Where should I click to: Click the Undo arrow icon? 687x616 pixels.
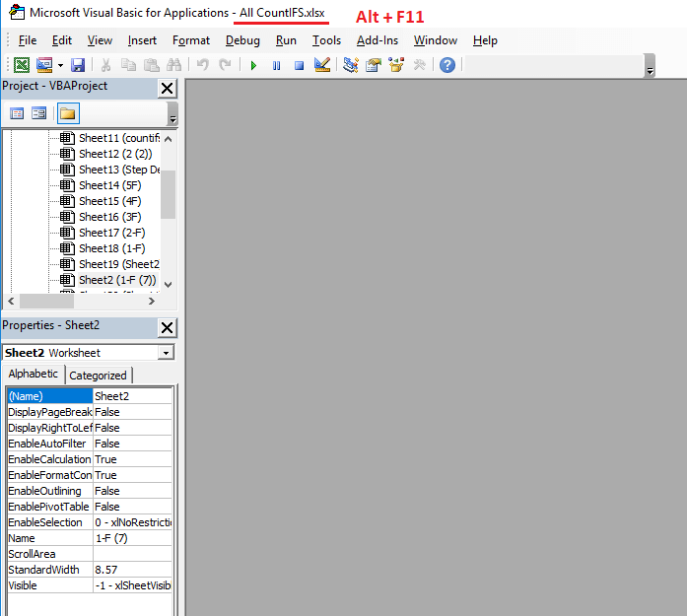(x=202, y=65)
